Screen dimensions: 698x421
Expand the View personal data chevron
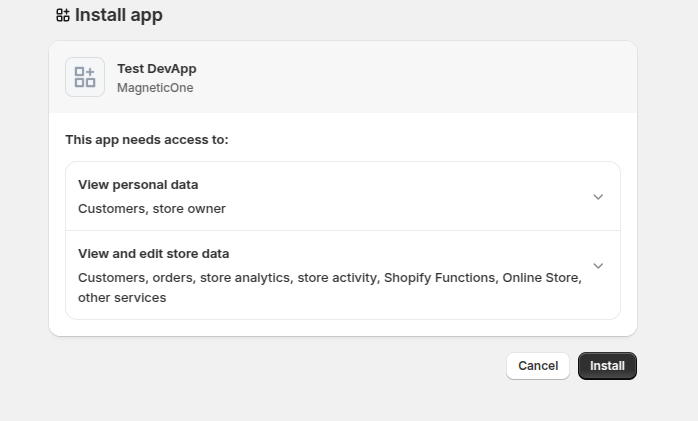click(598, 197)
